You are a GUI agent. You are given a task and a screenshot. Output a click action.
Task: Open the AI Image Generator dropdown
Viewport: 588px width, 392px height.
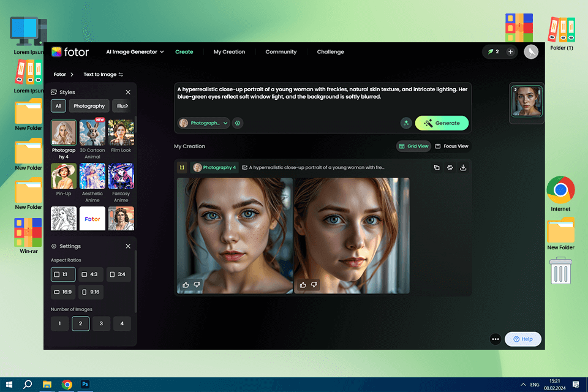point(135,52)
